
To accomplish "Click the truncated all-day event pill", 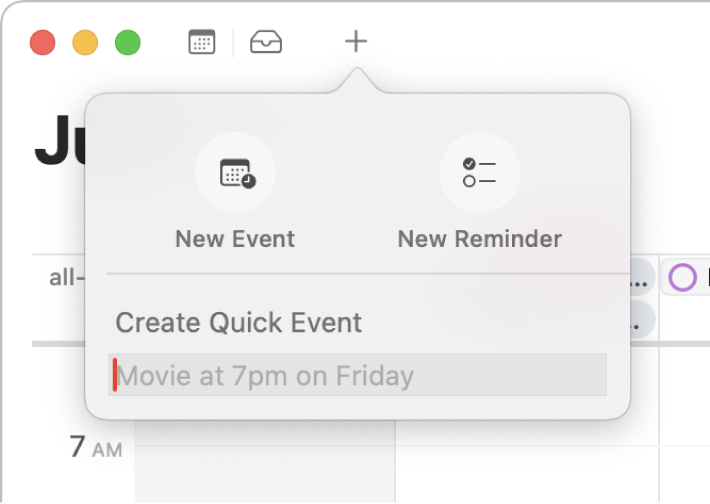I will pos(643,277).
